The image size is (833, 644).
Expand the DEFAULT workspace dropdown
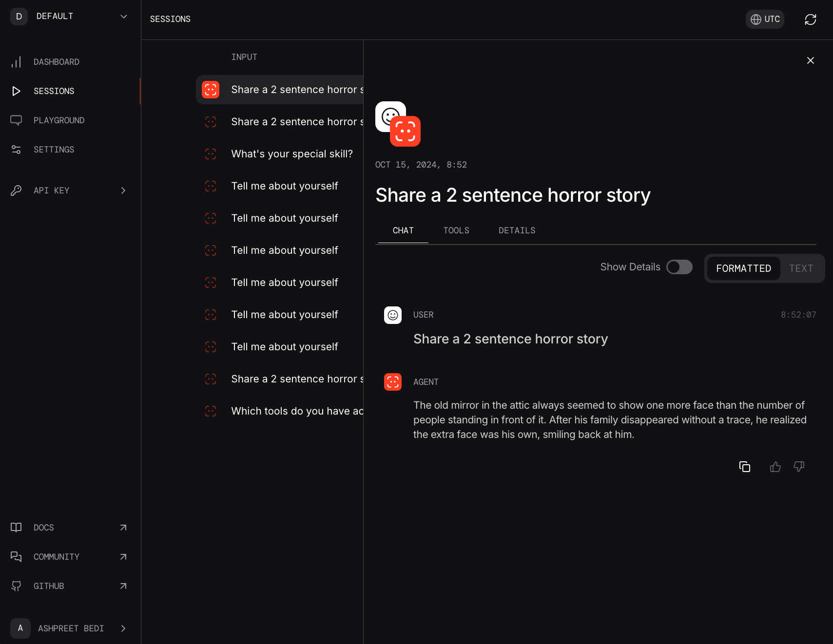click(x=70, y=17)
